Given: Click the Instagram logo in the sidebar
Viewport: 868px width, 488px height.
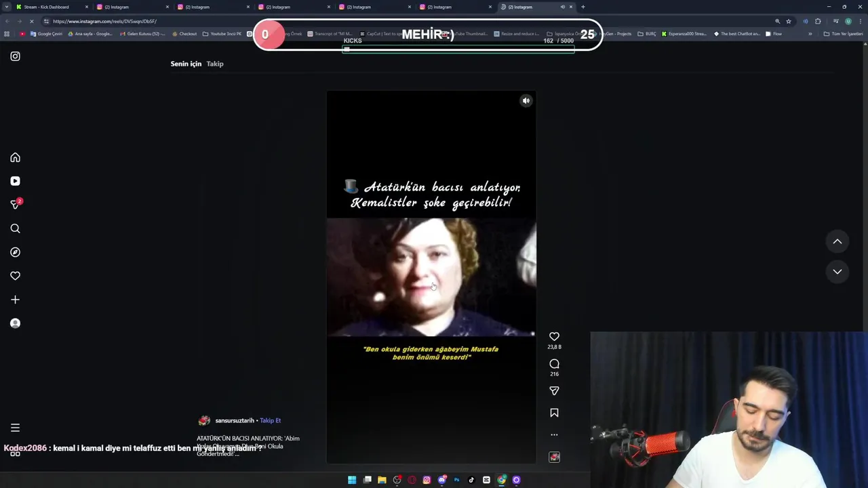Looking at the screenshot, I should coord(15,56).
